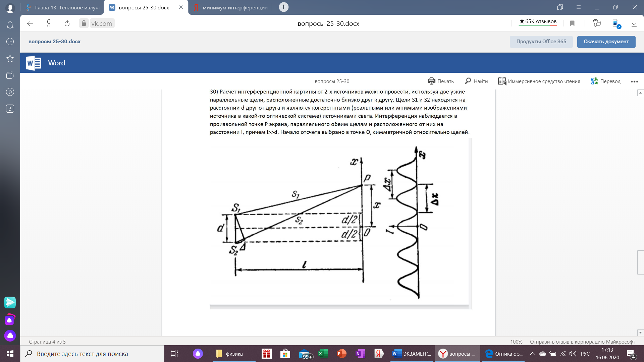
Task: Open Yandex home Я button
Action: tap(49, 23)
